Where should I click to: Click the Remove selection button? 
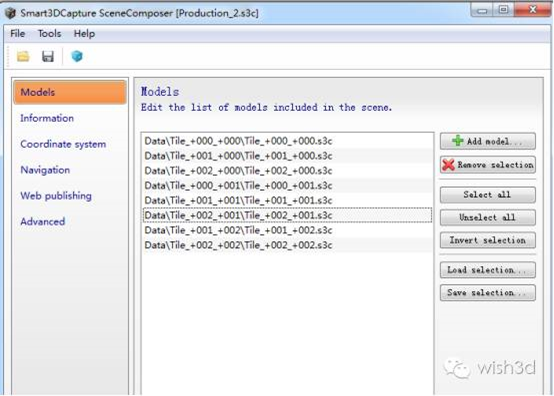tap(488, 165)
